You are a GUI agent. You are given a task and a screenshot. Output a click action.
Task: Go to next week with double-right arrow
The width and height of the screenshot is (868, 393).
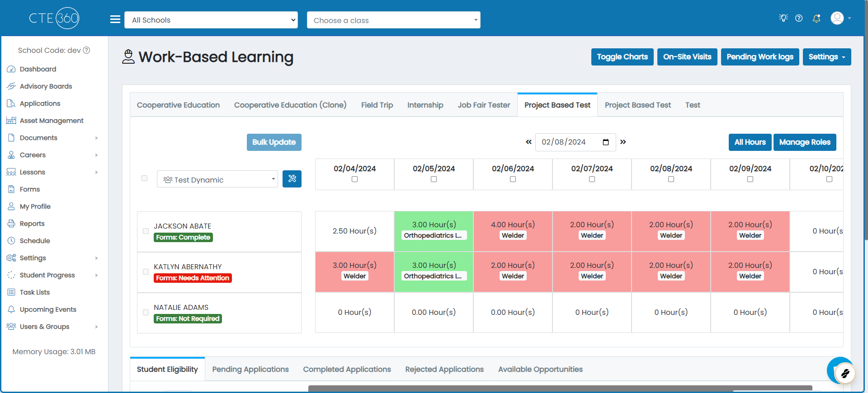point(623,142)
